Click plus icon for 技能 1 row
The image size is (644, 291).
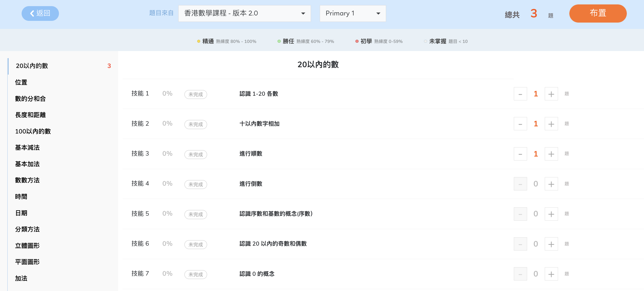tap(551, 94)
